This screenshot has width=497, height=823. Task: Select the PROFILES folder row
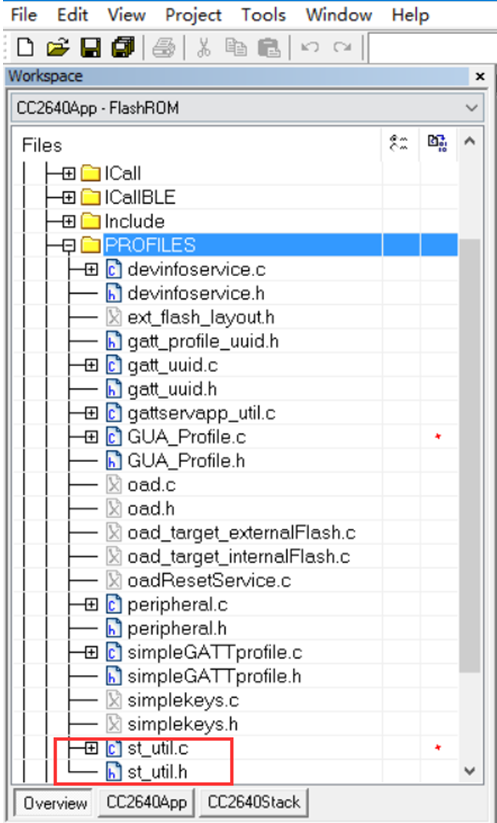click(280, 245)
